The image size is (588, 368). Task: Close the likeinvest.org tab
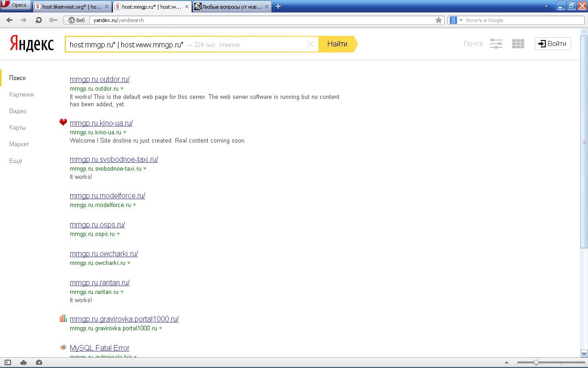pos(107,6)
